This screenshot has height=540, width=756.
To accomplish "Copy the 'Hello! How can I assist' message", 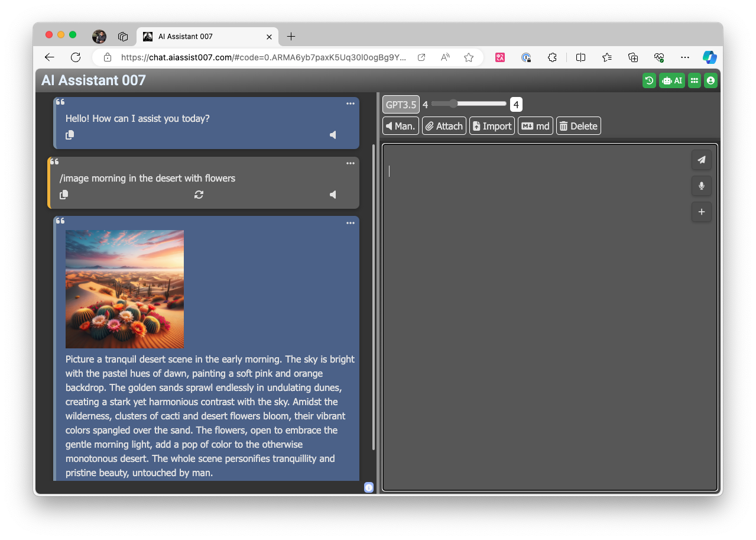I will [70, 135].
